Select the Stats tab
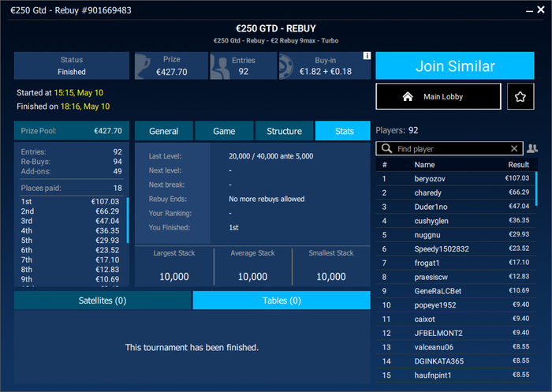The image size is (552, 392). [344, 131]
